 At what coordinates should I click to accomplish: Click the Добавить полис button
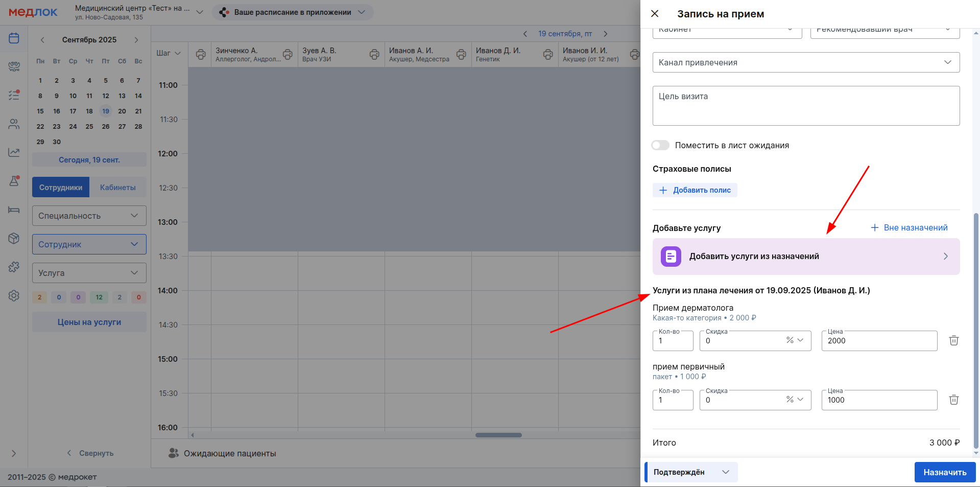click(695, 190)
